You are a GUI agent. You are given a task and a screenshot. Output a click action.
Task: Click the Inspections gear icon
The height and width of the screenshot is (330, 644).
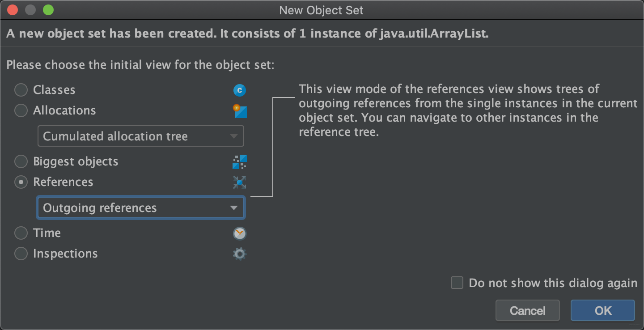click(x=240, y=254)
